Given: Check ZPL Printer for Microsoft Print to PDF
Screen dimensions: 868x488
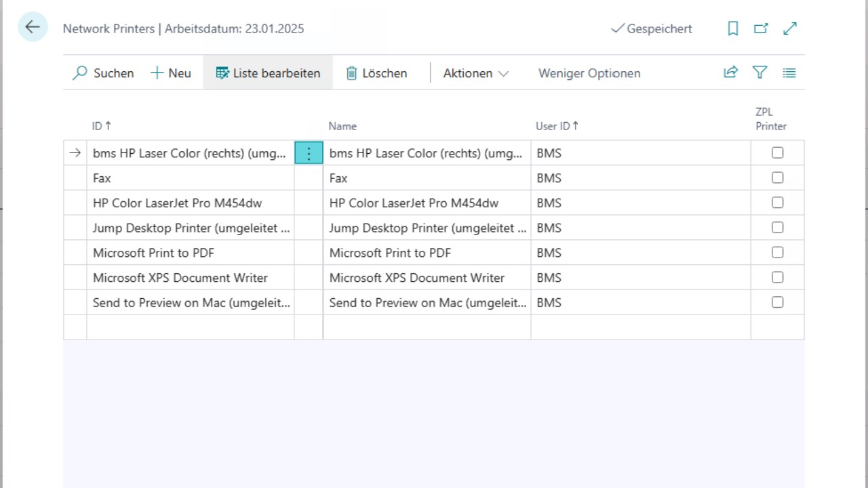Looking at the screenshot, I should 777,252.
